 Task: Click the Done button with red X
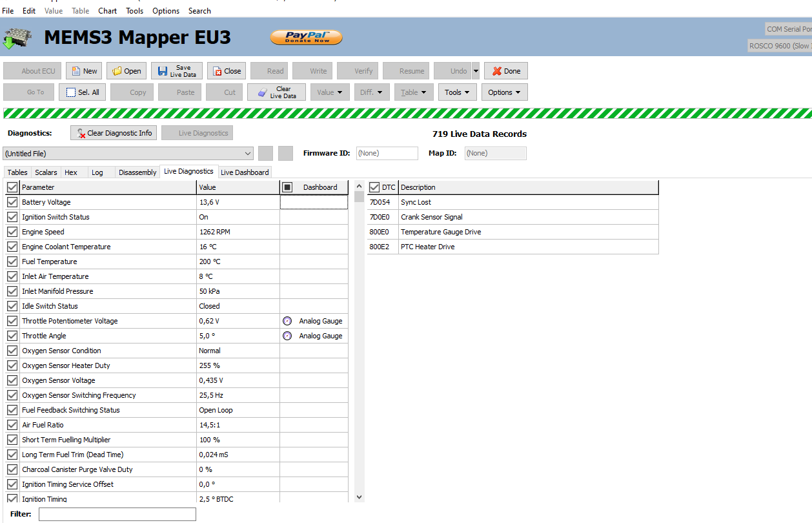point(497,71)
